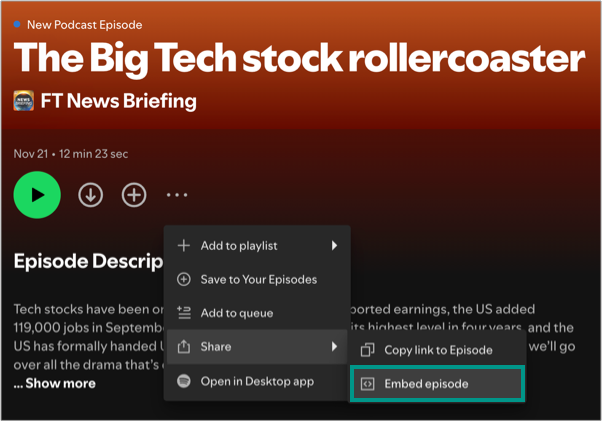Expand the Add to playlist submenu arrow
The height and width of the screenshot is (421, 602).
point(334,246)
